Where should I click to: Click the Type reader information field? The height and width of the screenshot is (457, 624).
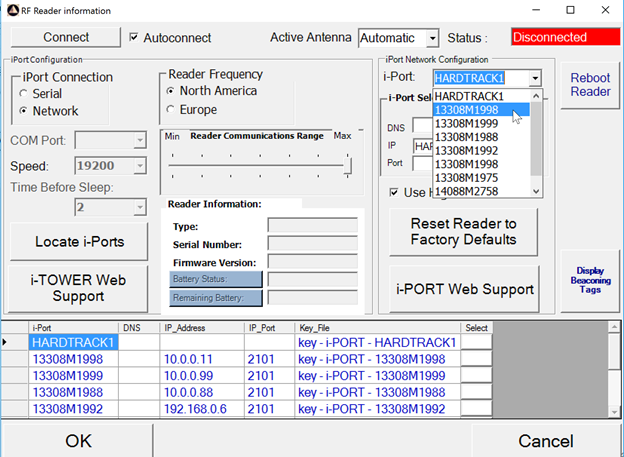(x=312, y=225)
